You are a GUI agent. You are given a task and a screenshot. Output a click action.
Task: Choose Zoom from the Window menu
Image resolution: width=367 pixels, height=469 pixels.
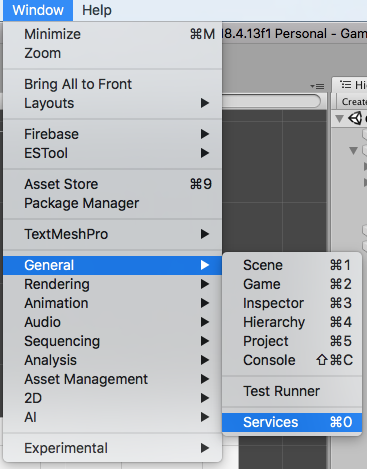pos(113,53)
